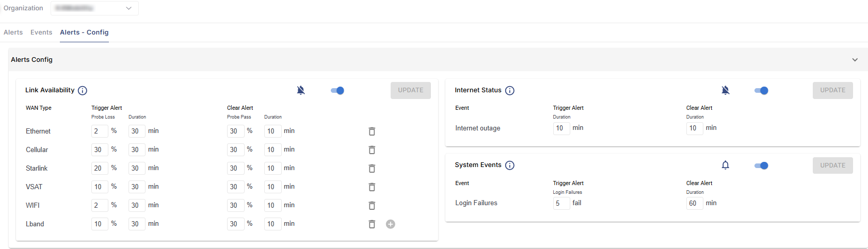Click the System Events info icon
The width and height of the screenshot is (868, 249).
[x=510, y=165]
